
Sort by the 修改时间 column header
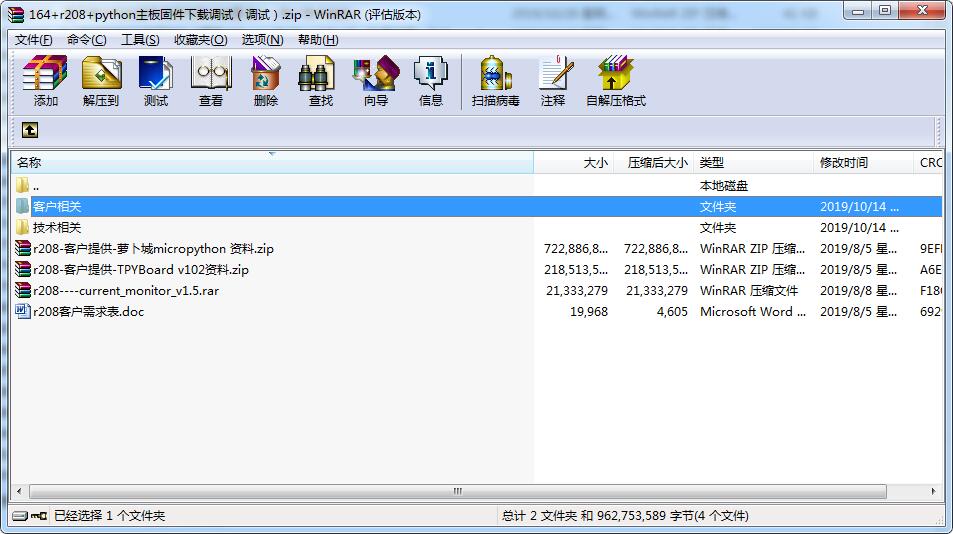point(863,162)
